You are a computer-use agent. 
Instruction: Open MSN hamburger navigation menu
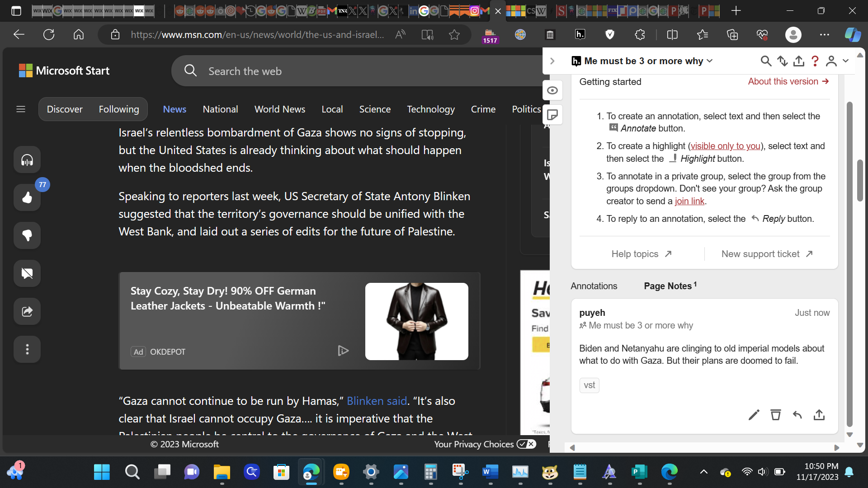click(21, 109)
